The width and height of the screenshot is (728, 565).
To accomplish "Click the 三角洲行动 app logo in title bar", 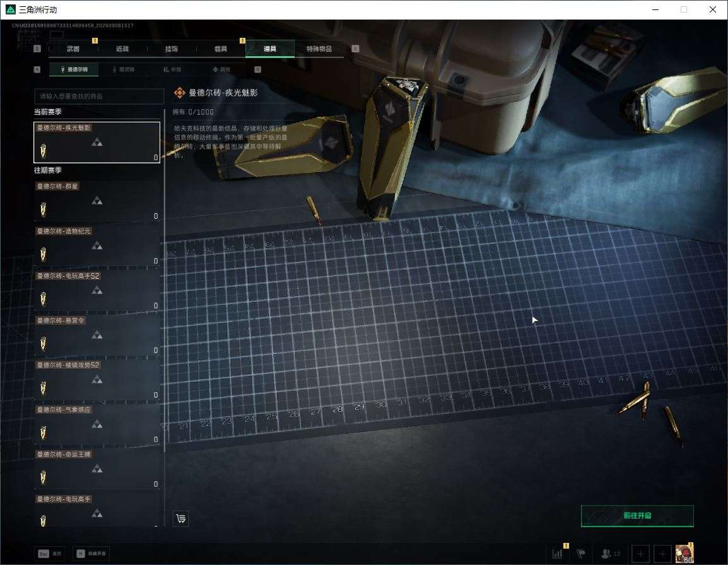I will pos(10,9).
